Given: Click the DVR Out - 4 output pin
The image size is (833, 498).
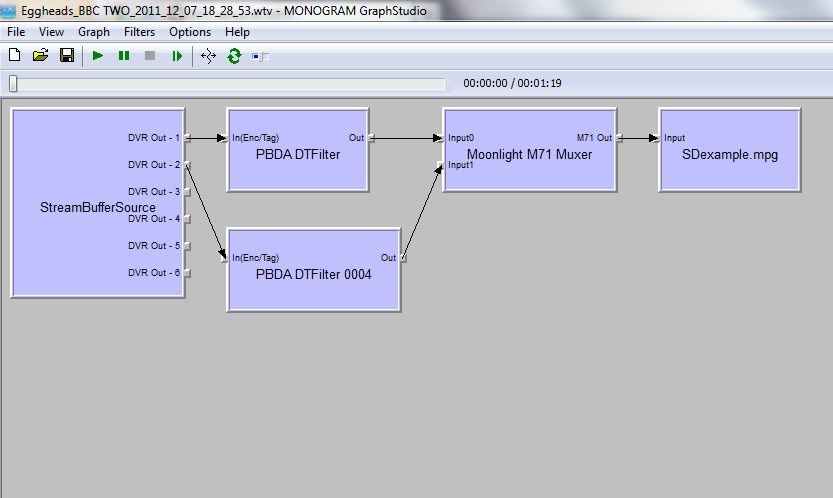Looking at the screenshot, I should [187, 219].
